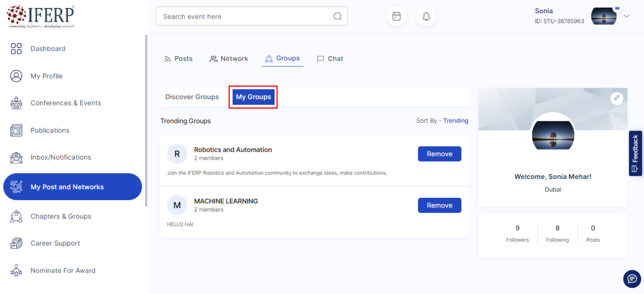Switch to the Network tab

[x=229, y=59]
